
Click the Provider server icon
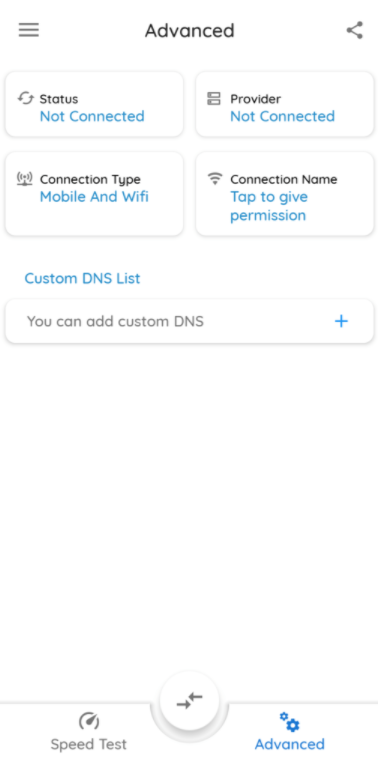click(x=214, y=99)
